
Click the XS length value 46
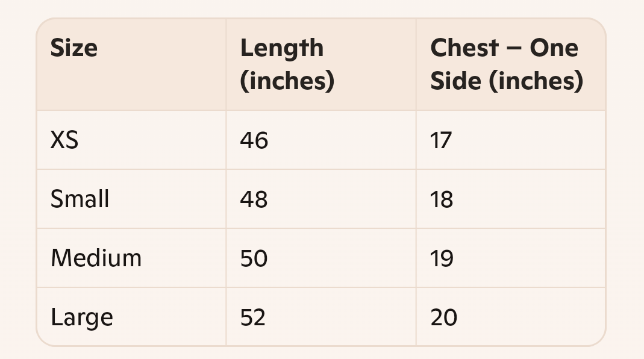254,140
